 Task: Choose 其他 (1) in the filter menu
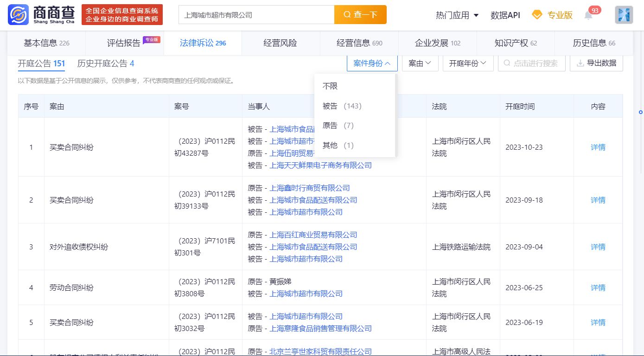coord(355,146)
